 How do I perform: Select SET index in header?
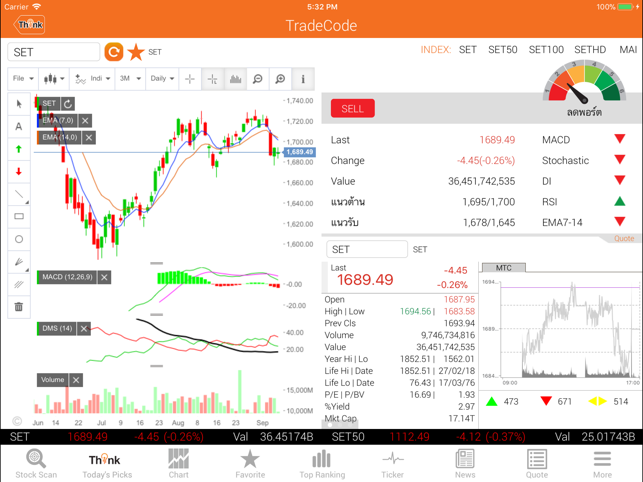467,50
